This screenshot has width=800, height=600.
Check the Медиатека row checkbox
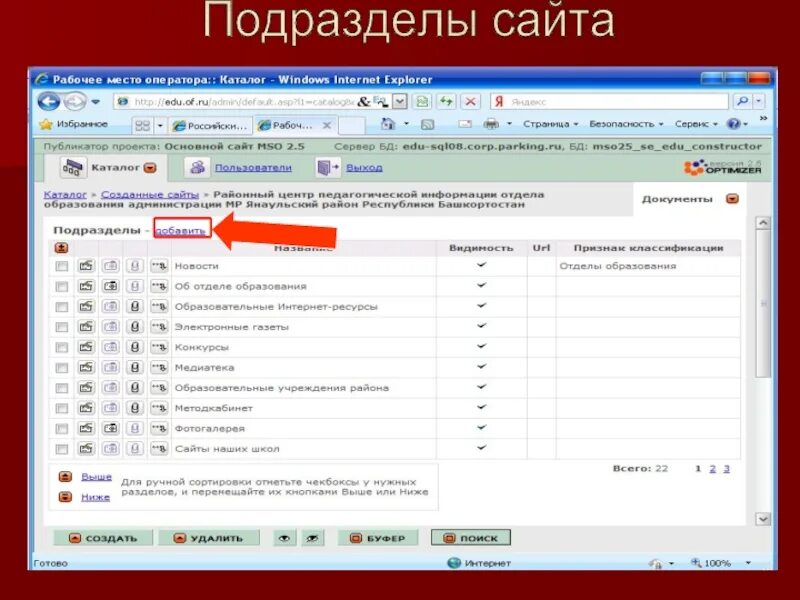click(62, 368)
